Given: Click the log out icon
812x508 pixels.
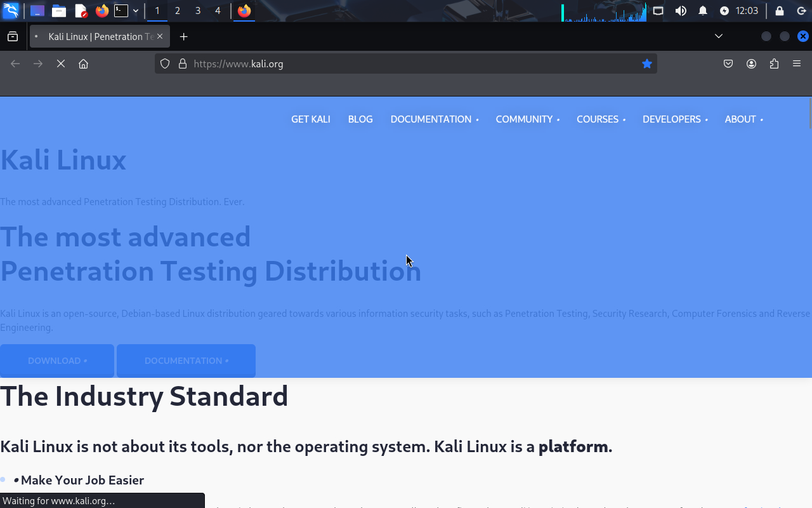Looking at the screenshot, I should point(801,11).
